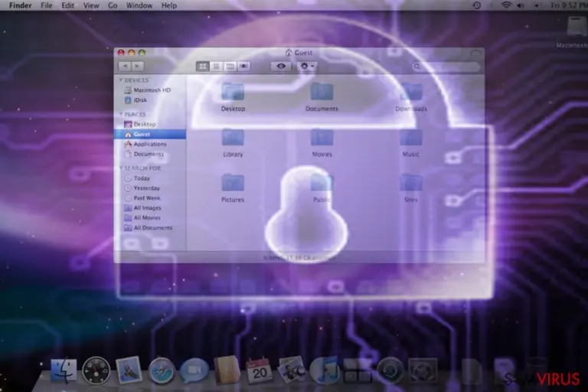Open Time Machine menu bar icon
This screenshot has height=392, width=588.
click(477, 5)
